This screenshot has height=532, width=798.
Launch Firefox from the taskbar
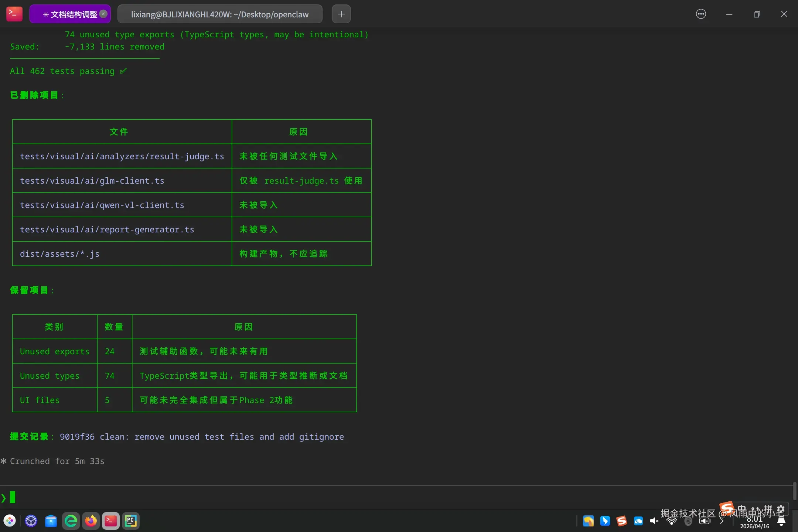(91, 521)
